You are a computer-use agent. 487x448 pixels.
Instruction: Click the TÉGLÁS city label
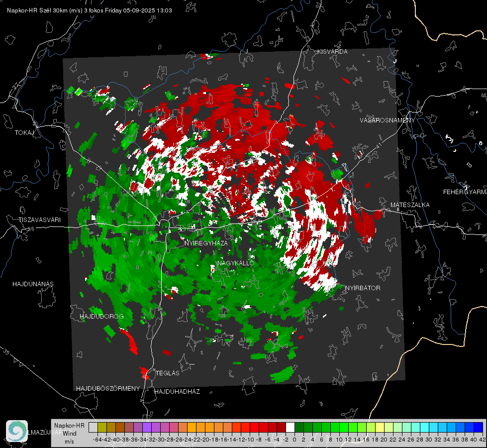[x=168, y=373]
